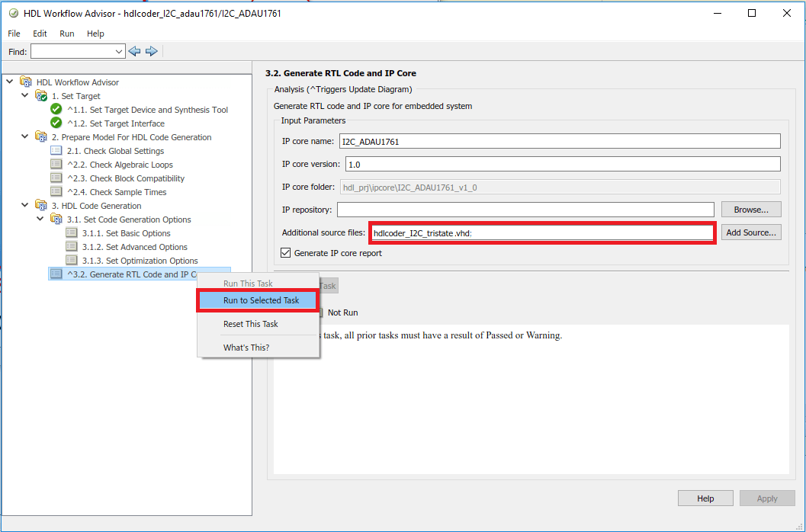Toggle the Generate IP core report checkbox
The width and height of the screenshot is (806, 532).
coord(286,253)
